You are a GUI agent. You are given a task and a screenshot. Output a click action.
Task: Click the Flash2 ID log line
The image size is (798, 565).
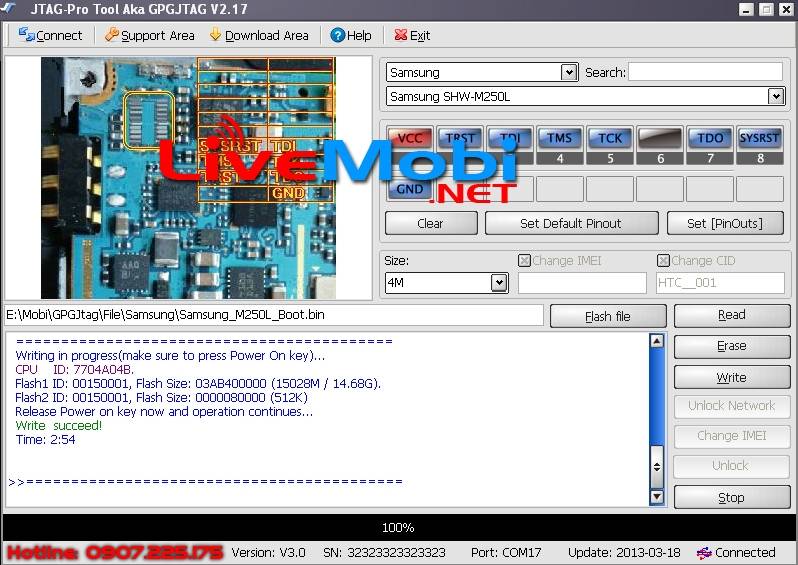[161, 398]
